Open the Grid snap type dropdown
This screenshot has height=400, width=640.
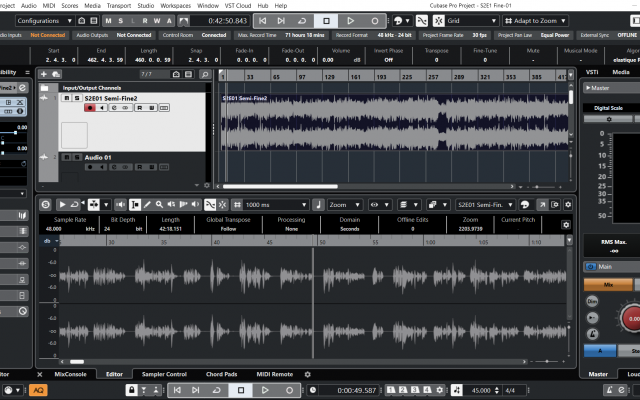[x=471, y=21]
